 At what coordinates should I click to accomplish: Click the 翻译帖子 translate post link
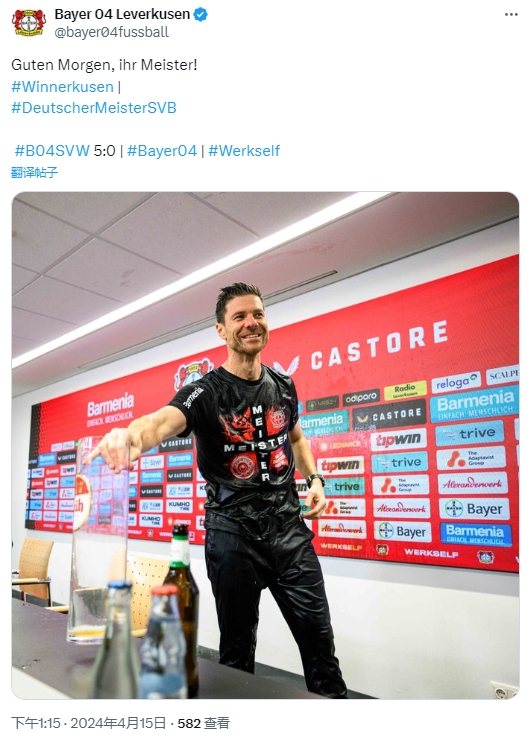34,172
